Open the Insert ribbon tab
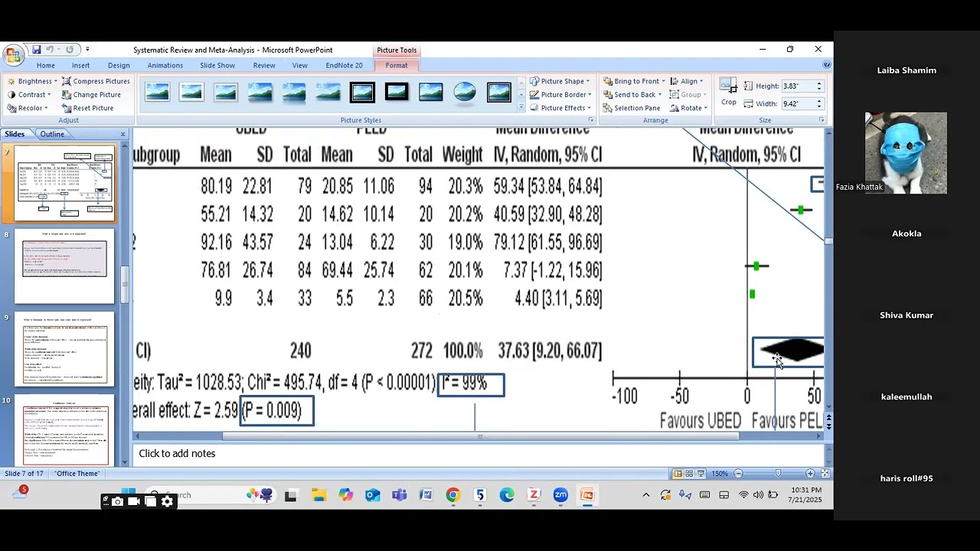The image size is (980, 551). pyautogui.click(x=80, y=65)
